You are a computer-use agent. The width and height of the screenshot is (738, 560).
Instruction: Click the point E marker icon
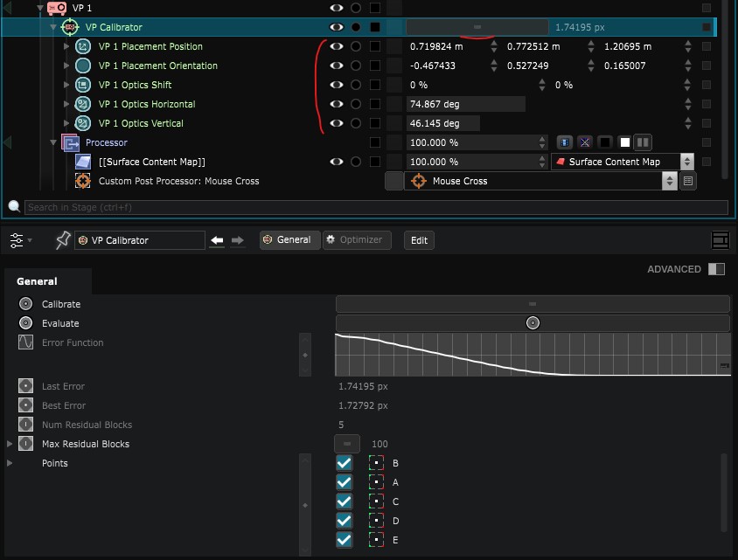[376, 540]
